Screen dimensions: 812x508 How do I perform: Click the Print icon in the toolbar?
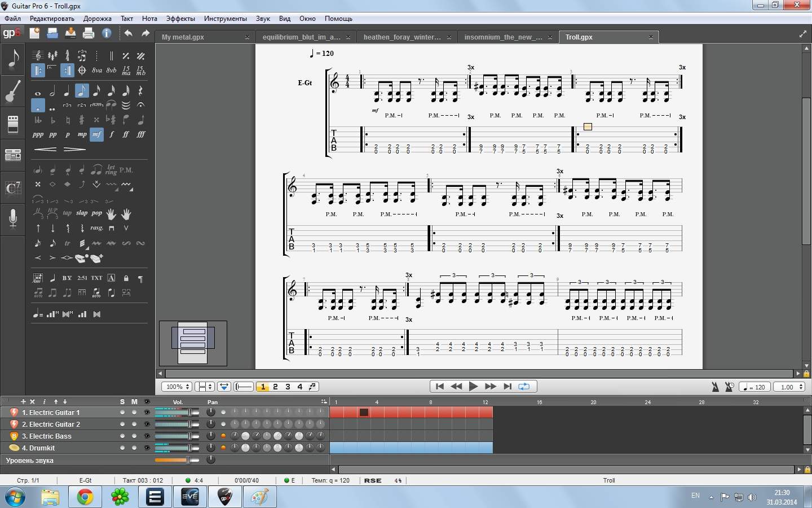coord(89,33)
